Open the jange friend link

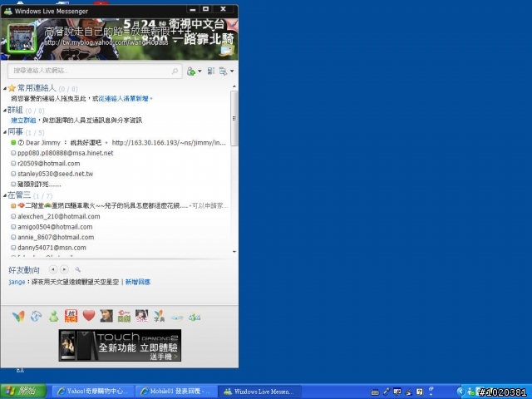(x=17, y=282)
